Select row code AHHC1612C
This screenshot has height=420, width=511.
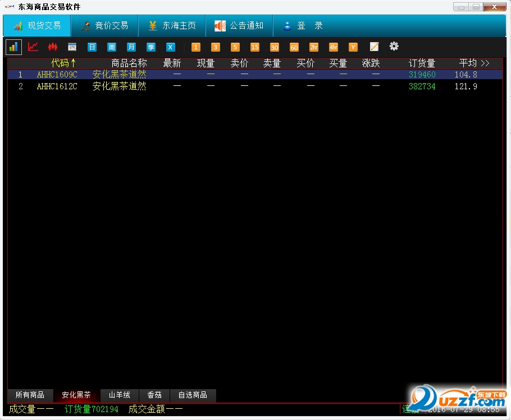(x=57, y=86)
